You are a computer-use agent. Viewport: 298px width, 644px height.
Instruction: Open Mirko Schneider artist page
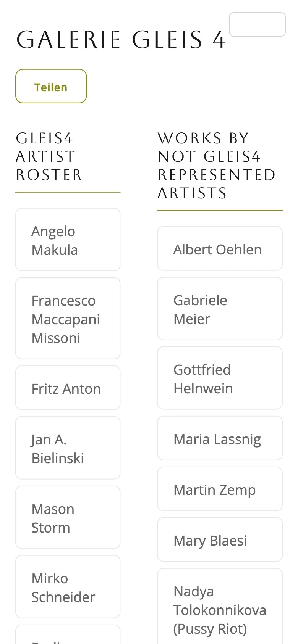68,587
